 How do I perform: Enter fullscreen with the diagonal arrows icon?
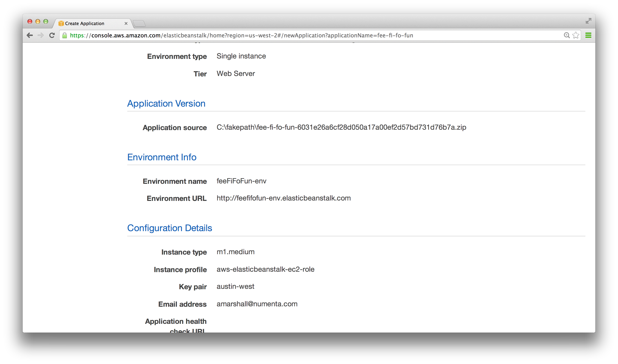click(x=588, y=21)
